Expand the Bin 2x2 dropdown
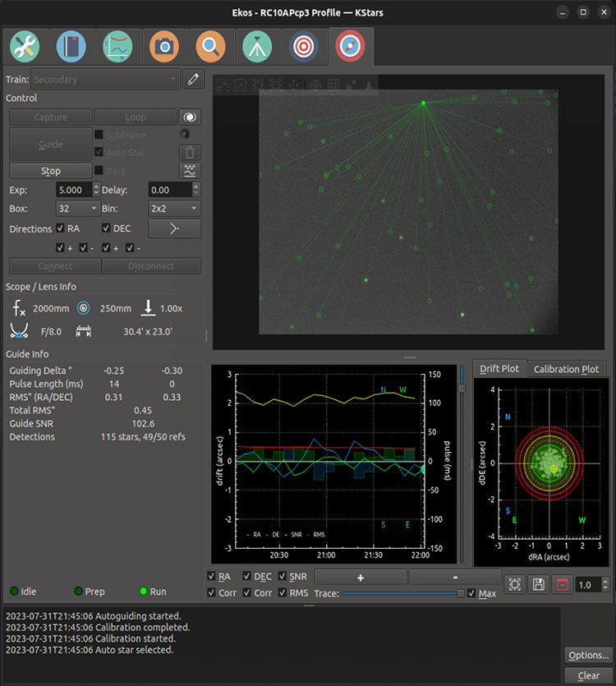616x686 pixels. coord(174,209)
